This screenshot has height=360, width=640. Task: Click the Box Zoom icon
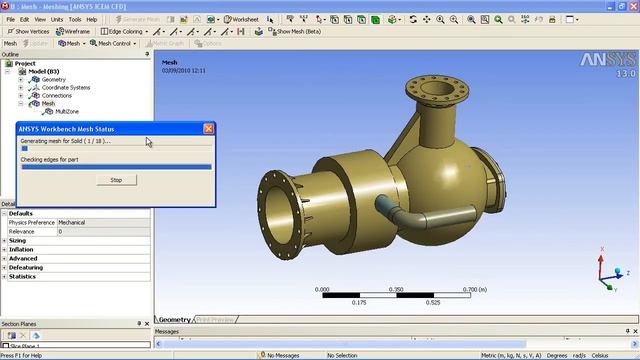454,19
